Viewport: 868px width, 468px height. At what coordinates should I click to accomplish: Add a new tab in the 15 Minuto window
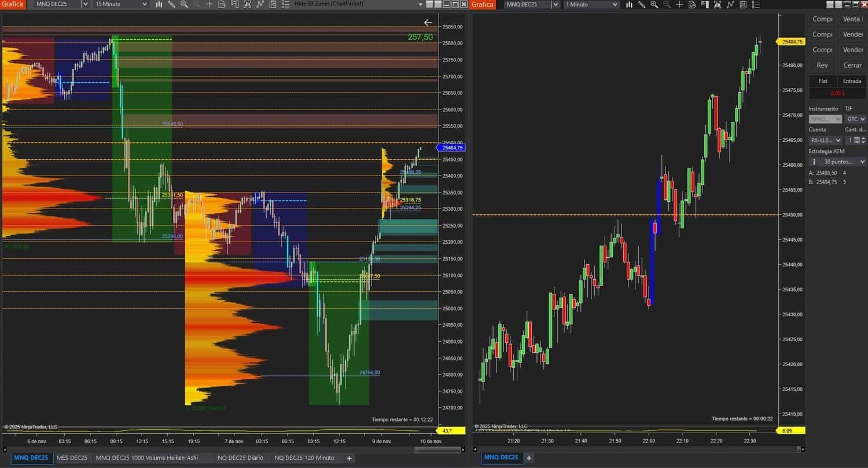[349, 458]
